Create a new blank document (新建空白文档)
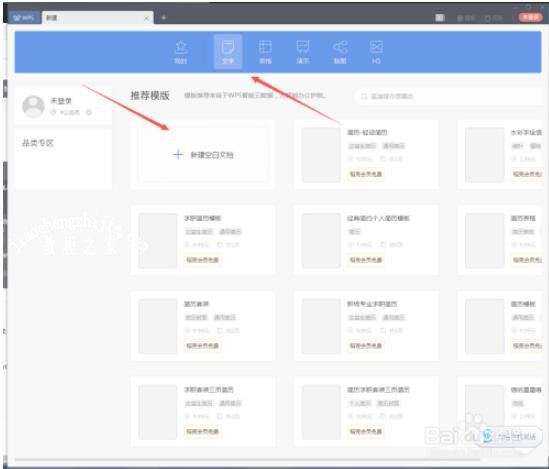 click(x=203, y=154)
